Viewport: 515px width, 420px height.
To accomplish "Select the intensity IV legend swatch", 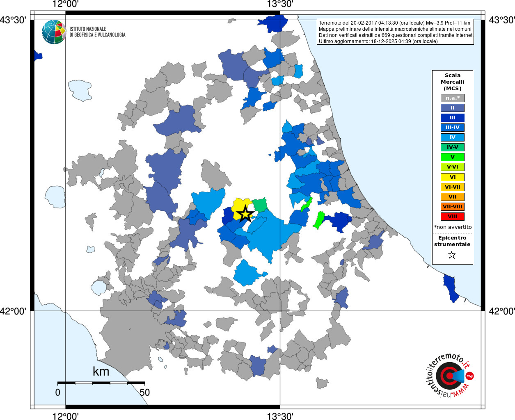I will click(x=453, y=137).
